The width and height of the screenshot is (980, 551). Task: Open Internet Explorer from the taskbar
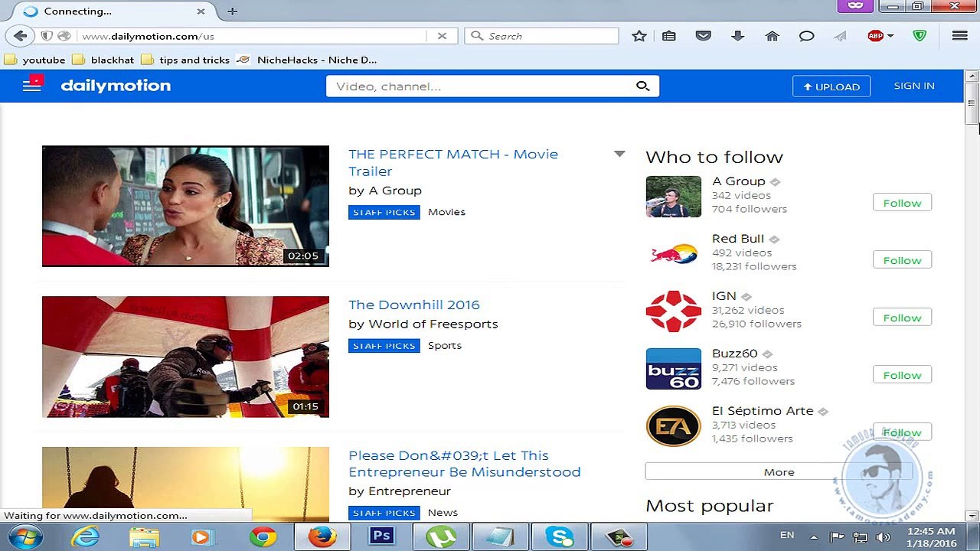(x=85, y=536)
